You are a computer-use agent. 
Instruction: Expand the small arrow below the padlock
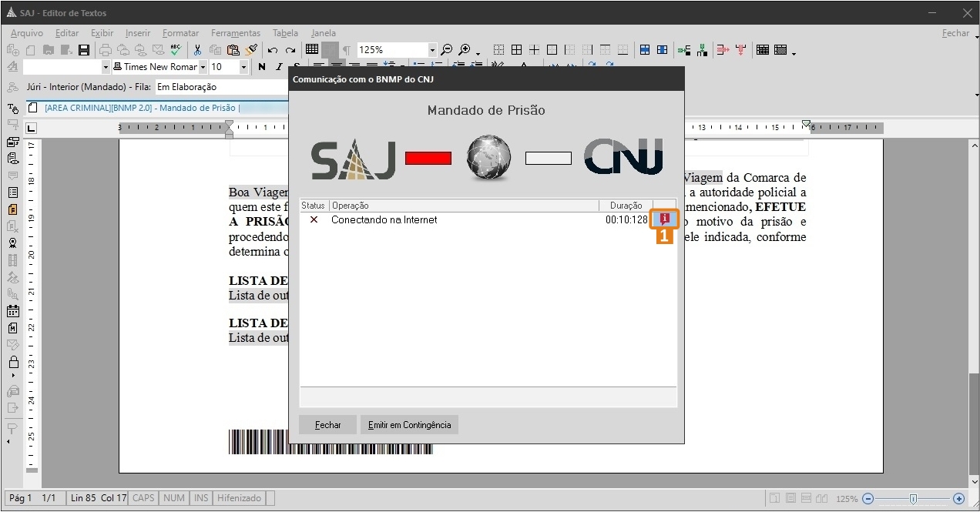[13, 375]
